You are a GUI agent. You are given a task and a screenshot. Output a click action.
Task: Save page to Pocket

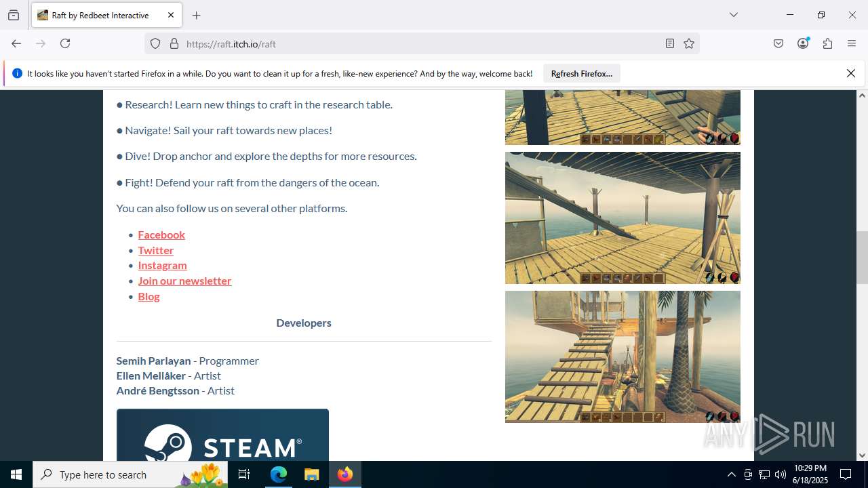[x=778, y=43]
